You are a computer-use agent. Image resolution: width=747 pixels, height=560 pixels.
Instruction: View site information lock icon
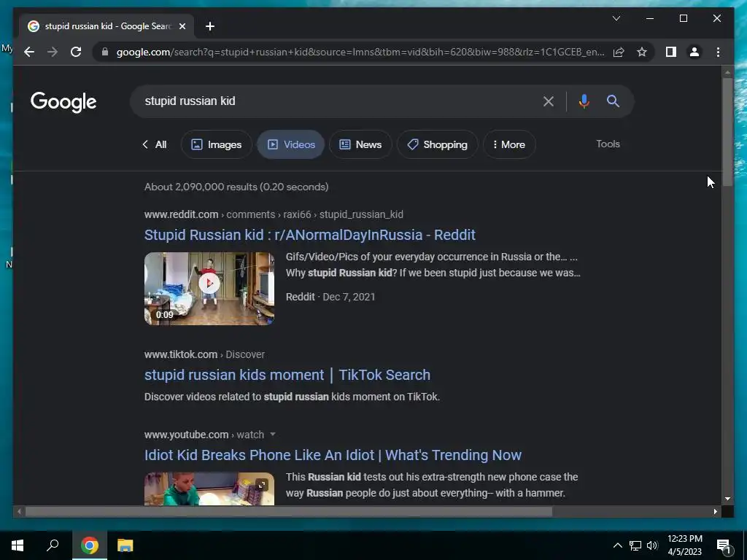[x=105, y=52]
